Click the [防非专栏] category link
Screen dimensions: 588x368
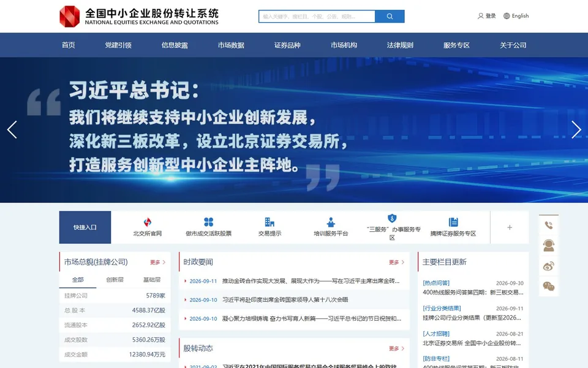click(x=435, y=359)
